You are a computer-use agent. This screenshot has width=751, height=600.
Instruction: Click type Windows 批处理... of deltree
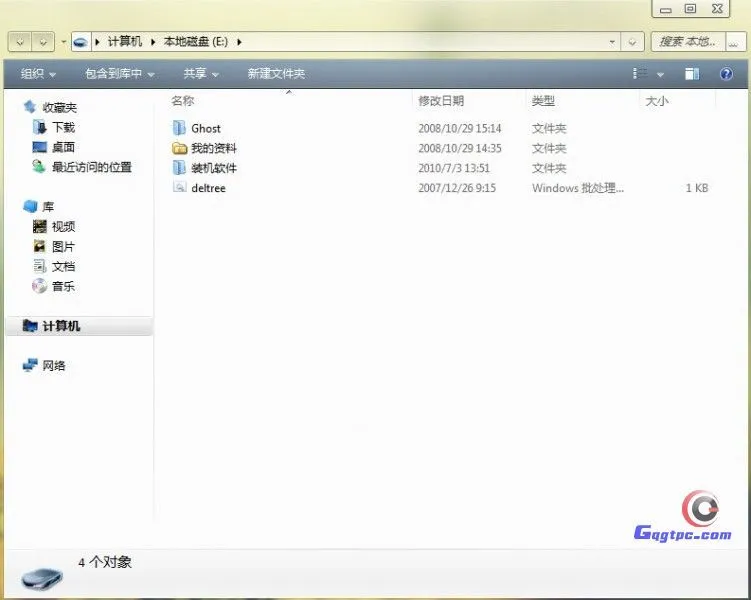pyautogui.click(x=578, y=188)
